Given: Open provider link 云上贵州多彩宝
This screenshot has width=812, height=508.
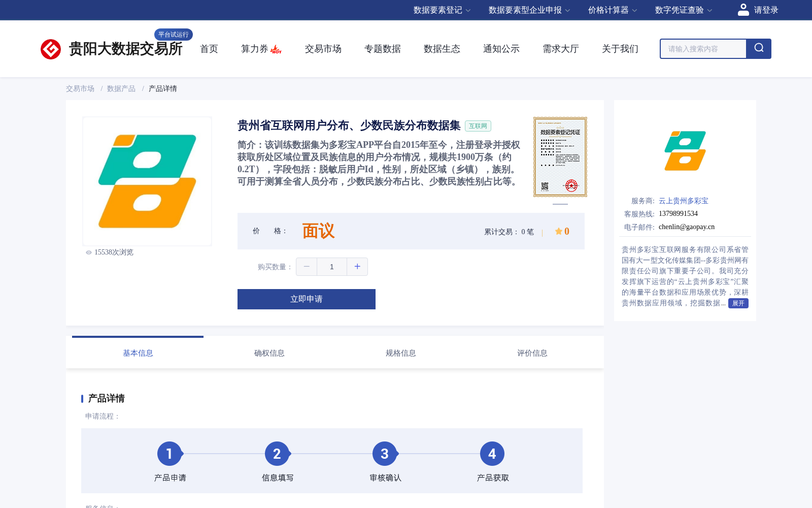Looking at the screenshot, I should (684, 201).
